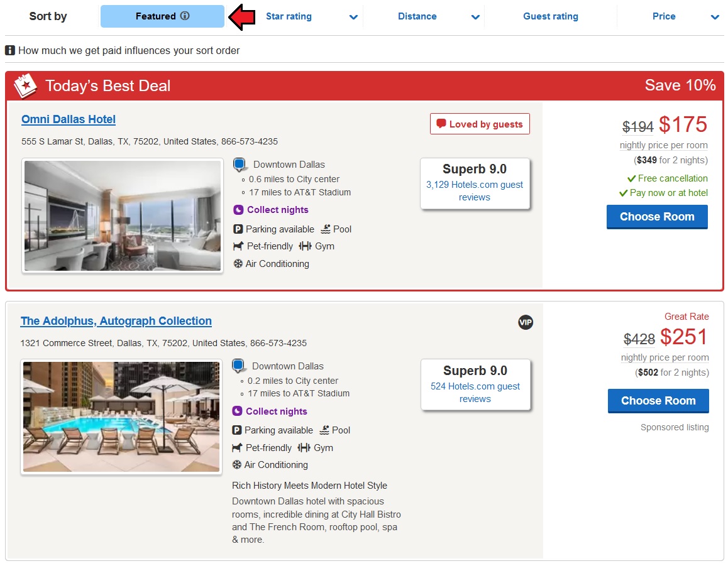Screen dimensions: 728x566
Task: Click the Adolphus Downtown Dallas map pin icon
Action: [x=238, y=366]
